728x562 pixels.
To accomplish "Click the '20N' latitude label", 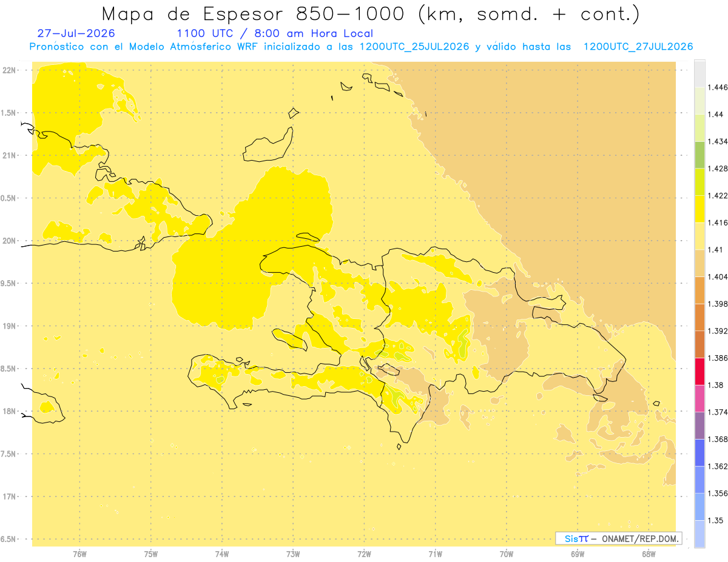I will click(10, 241).
